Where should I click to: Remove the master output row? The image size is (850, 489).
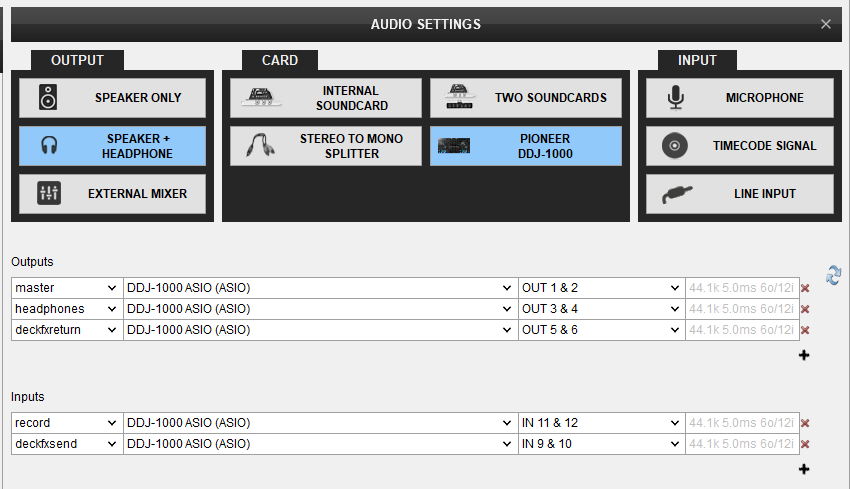click(x=805, y=288)
